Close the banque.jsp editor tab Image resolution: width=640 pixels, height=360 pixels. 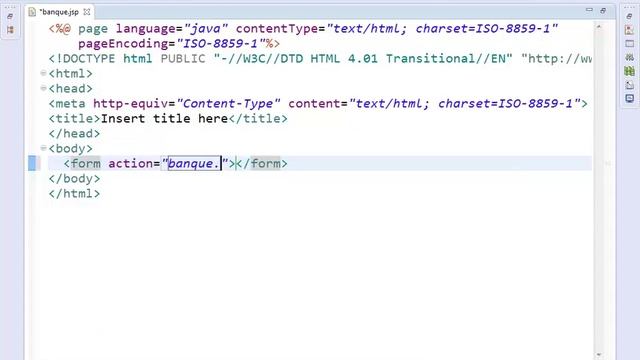click(87, 12)
